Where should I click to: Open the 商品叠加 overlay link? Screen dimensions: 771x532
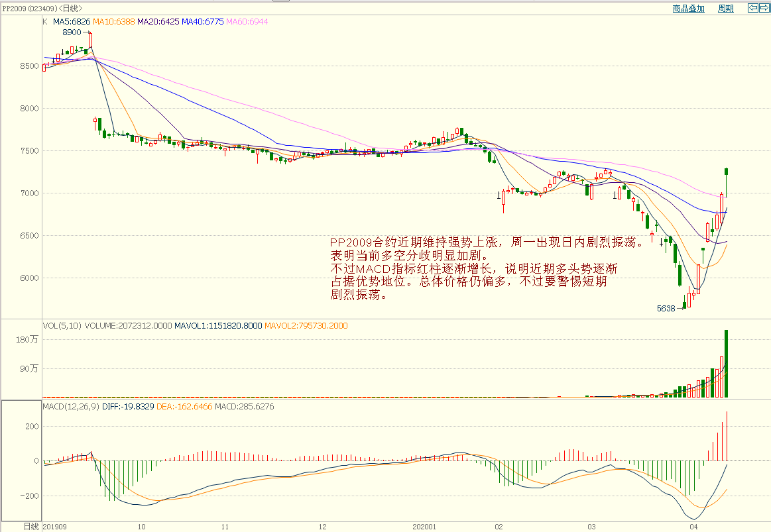(688, 9)
